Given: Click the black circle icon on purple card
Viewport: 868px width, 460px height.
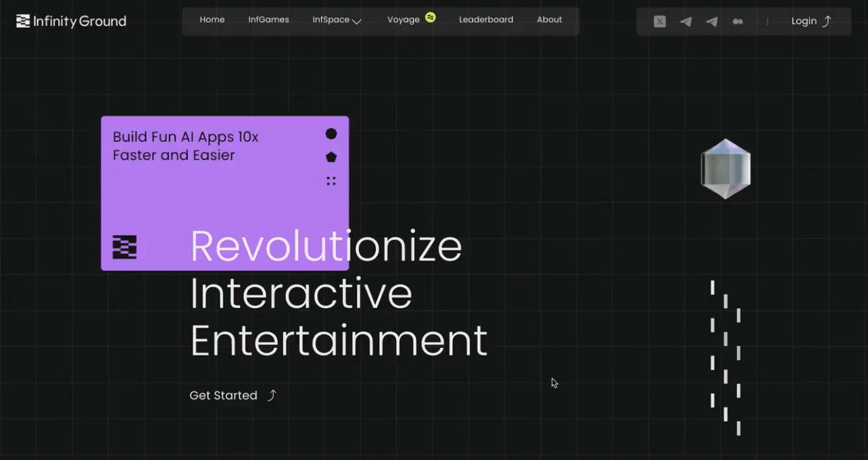Looking at the screenshot, I should tap(331, 134).
